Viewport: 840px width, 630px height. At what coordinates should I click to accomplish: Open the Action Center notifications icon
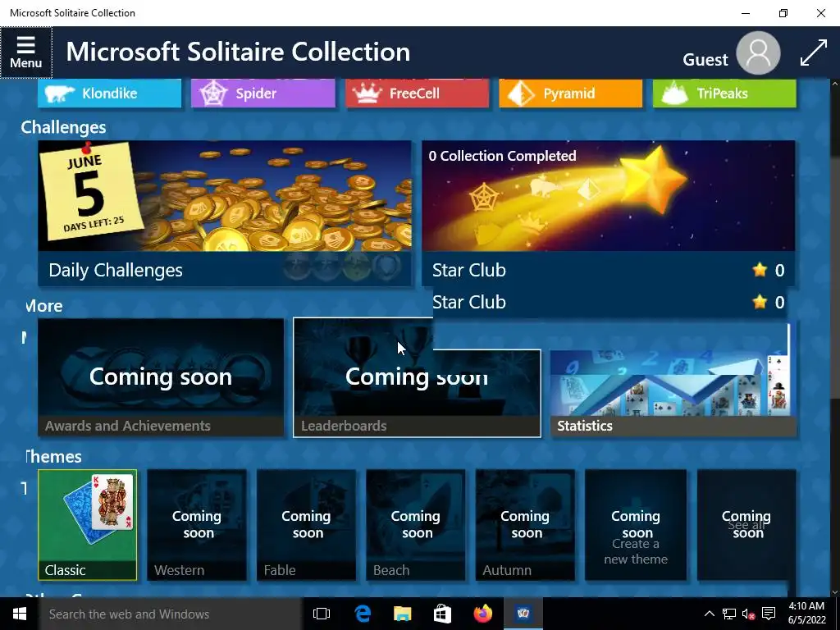(769, 614)
